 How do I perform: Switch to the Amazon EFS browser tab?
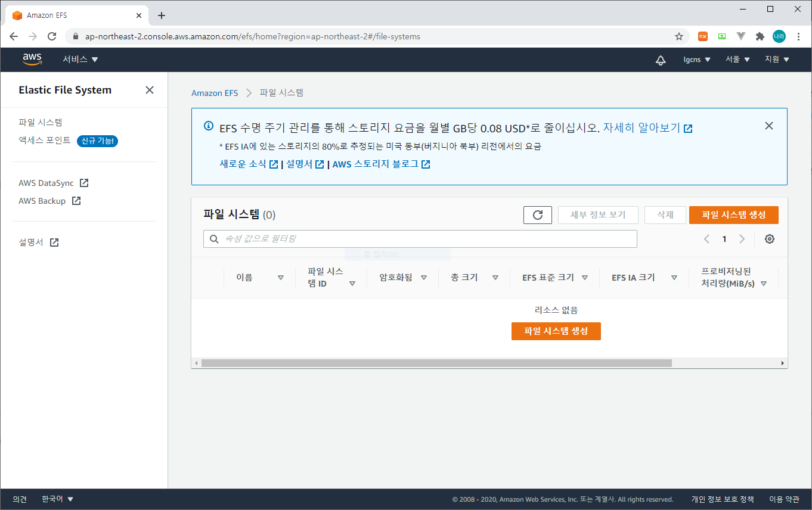coord(76,15)
